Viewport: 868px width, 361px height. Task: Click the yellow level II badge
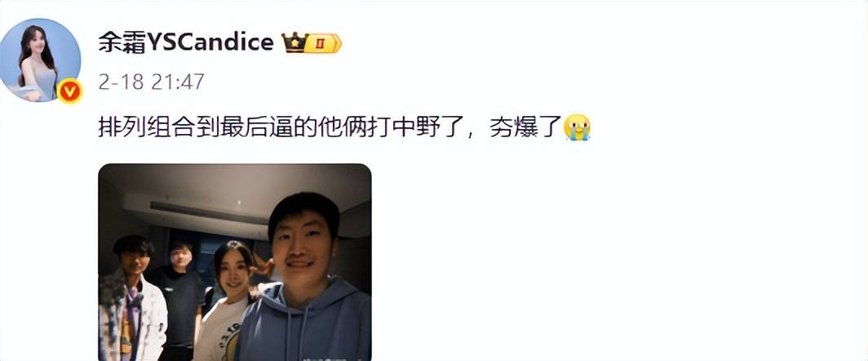[x=324, y=43]
